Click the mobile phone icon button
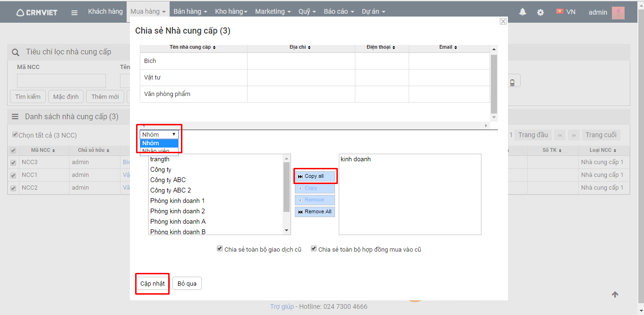This screenshot has width=644, height=315. click(x=512, y=83)
